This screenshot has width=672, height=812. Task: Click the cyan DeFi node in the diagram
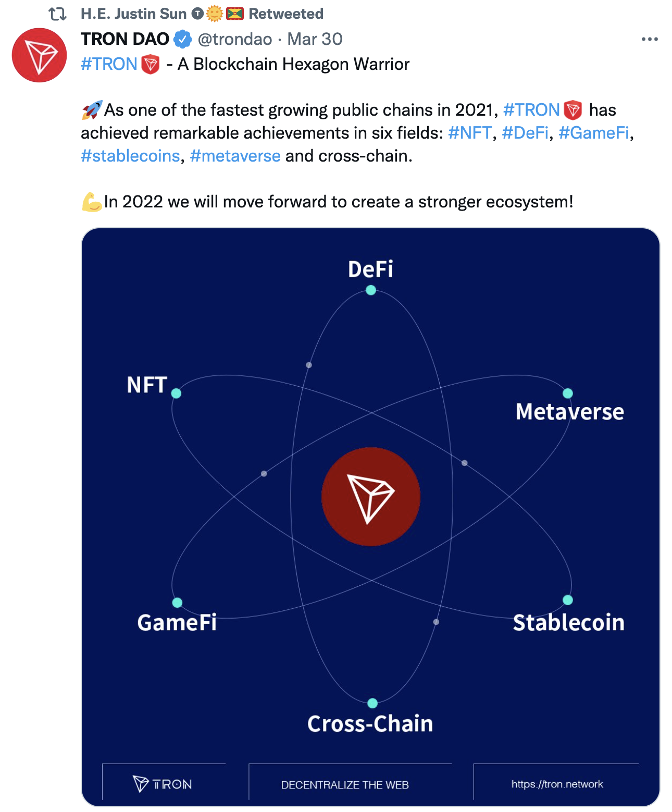point(371,290)
